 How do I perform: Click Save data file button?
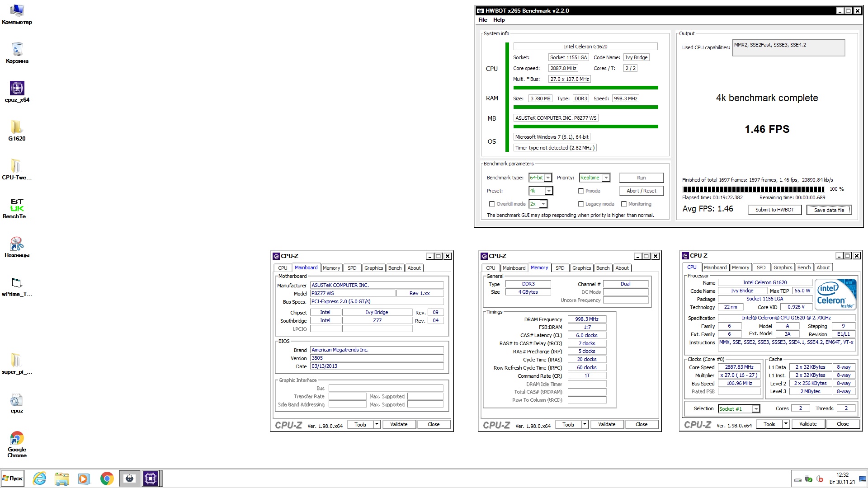tap(829, 210)
